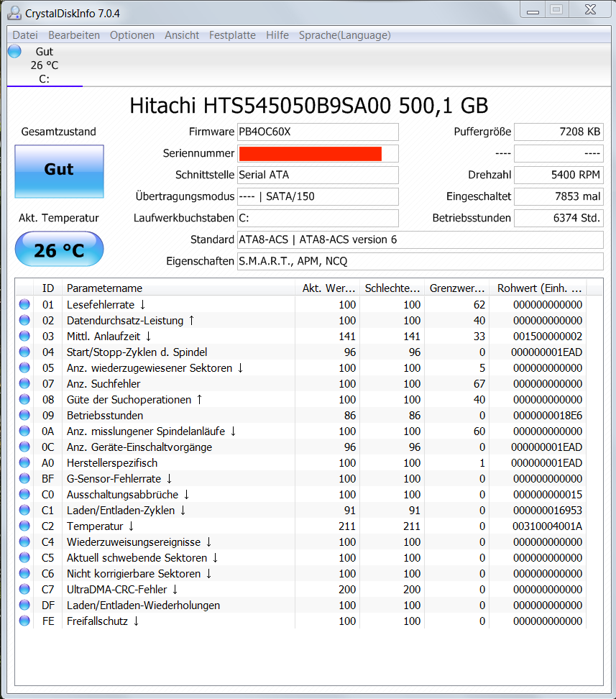Viewport: 616px width, 699px height.
Task: Click the 26 °C temperature button
Action: coord(59,250)
